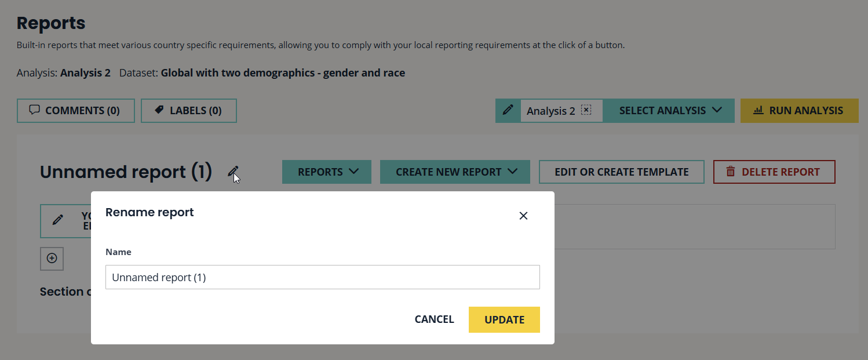The width and height of the screenshot is (868, 360).
Task: Click the pencil icon beside the Analysis 2 chip
Action: click(x=508, y=110)
